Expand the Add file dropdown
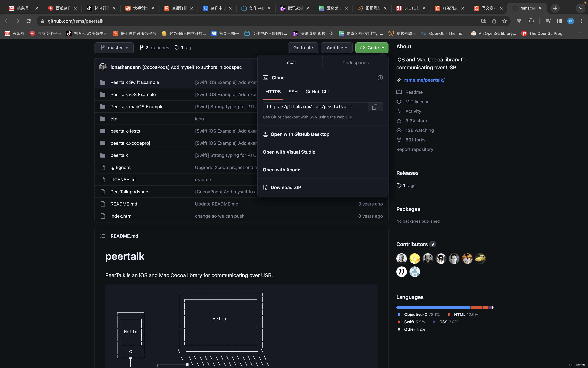This screenshot has width=588, height=368. [337, 48]
